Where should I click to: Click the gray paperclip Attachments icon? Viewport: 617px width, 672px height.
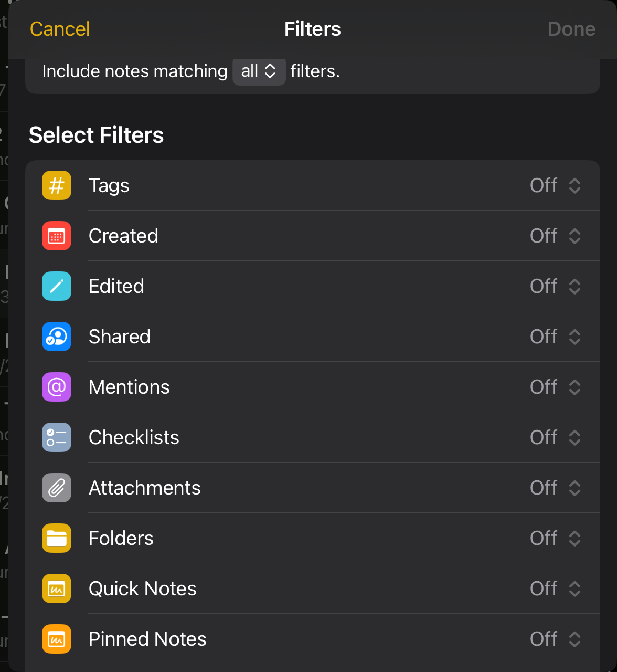click(57, 488)
